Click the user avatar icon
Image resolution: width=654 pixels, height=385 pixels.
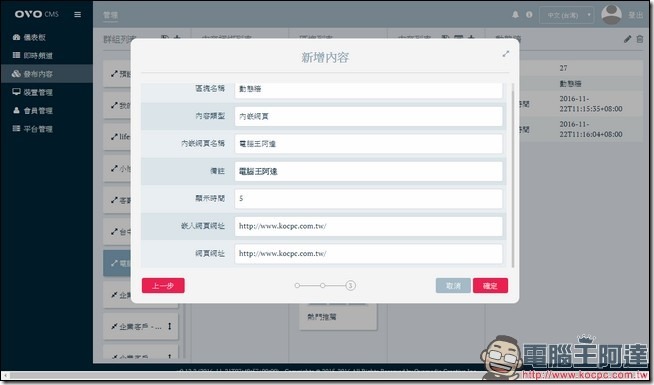(x=611, y=14)
